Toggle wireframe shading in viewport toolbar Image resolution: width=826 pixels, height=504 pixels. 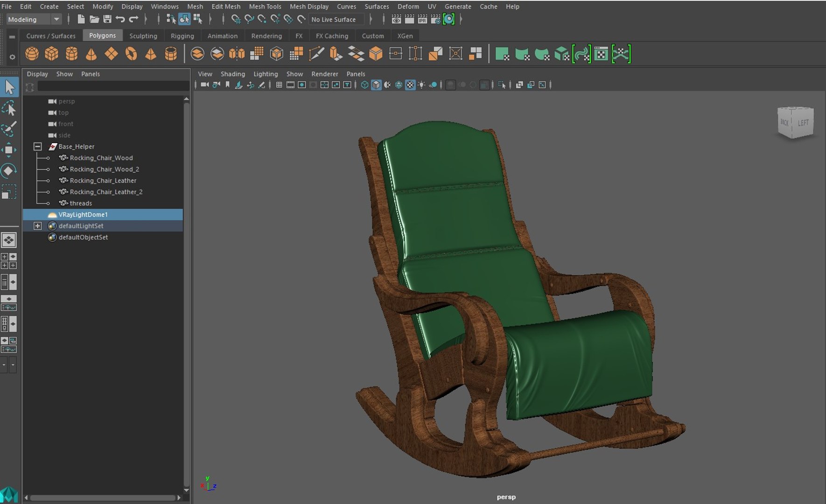tap(365, 85)
